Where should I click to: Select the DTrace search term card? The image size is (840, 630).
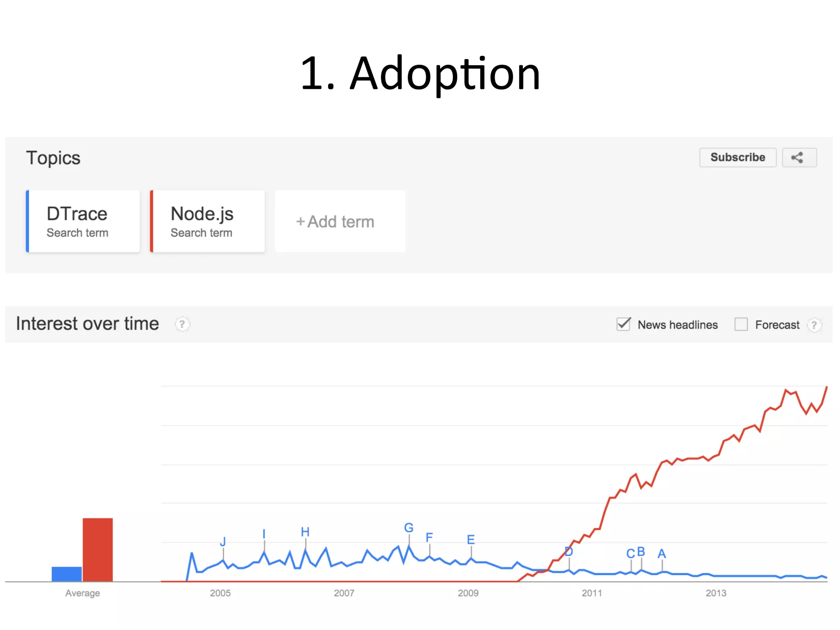coord(83,221)
